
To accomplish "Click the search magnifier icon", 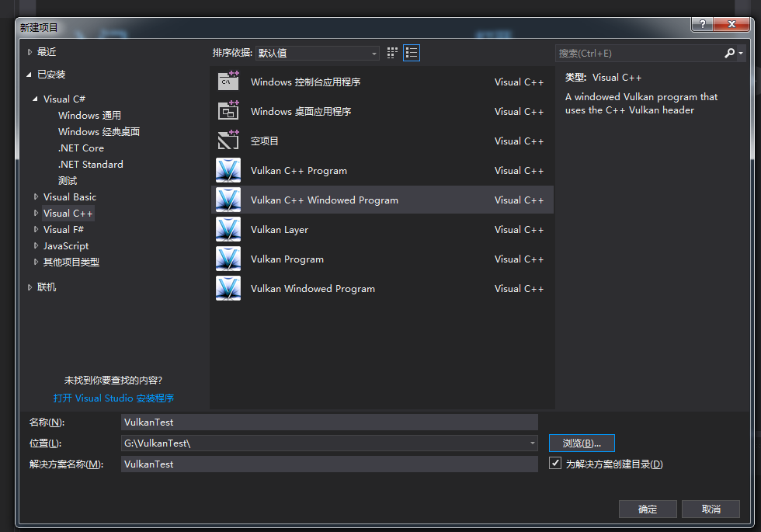I will [729, 53].
